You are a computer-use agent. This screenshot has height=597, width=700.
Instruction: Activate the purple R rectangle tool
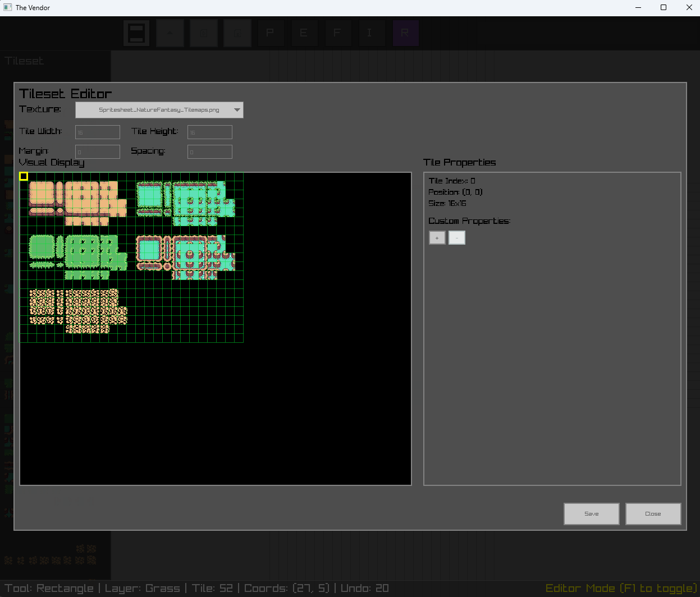405,33
